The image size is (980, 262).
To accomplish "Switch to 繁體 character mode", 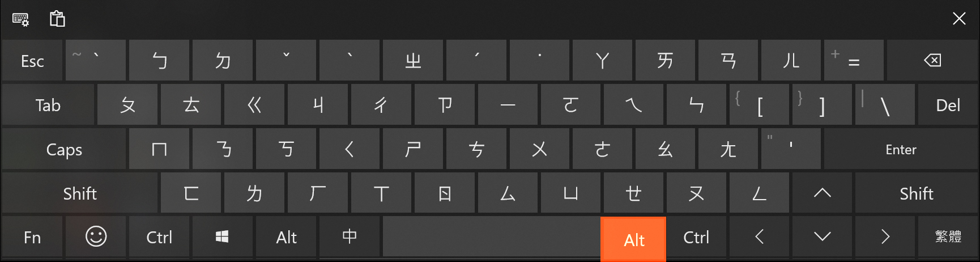I will pyautogui.click(x=948, y=237).
